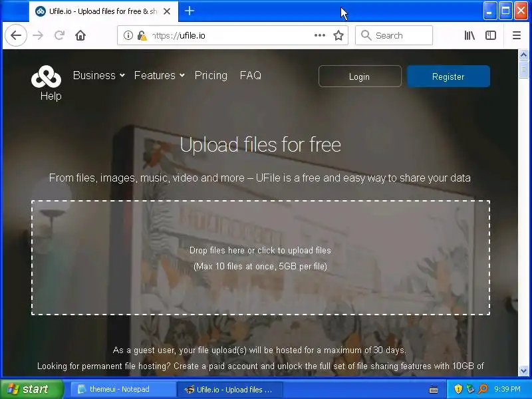Click the orange magnifier tray icon

(x=483, y=389)
